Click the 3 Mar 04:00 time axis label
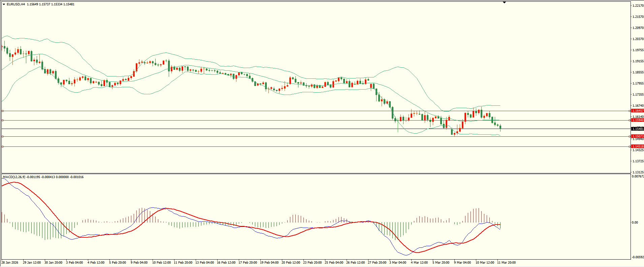Image resolution: width=644 pixels, height=267 pixels. tap(398, 263)
